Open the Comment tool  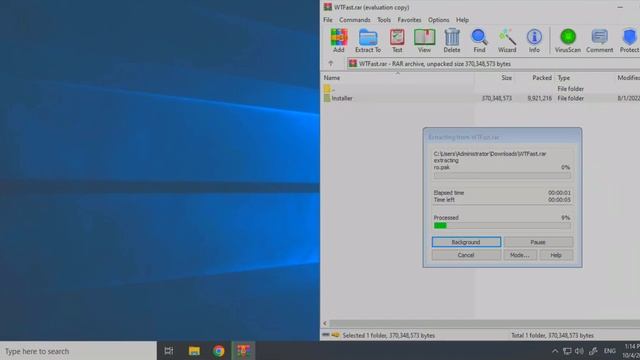(x=600, y=40)
